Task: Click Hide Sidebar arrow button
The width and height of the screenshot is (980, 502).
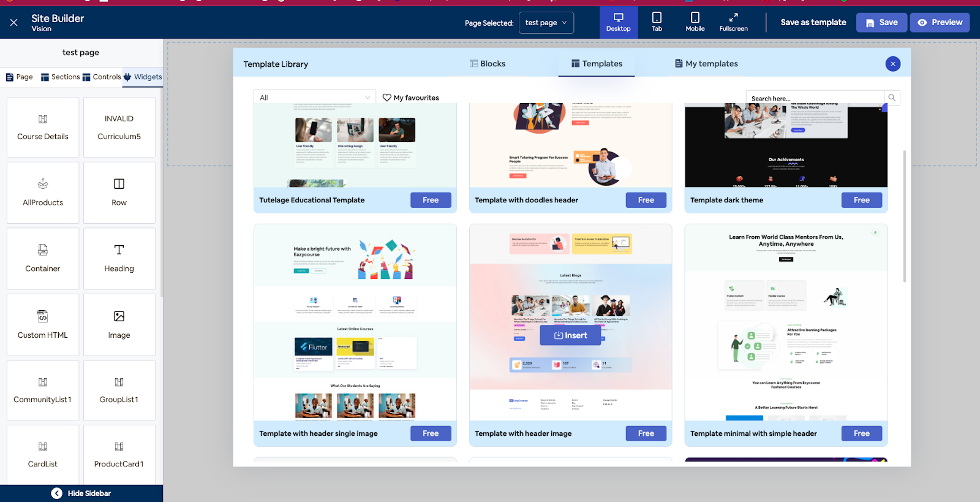Action: [57, 493]
